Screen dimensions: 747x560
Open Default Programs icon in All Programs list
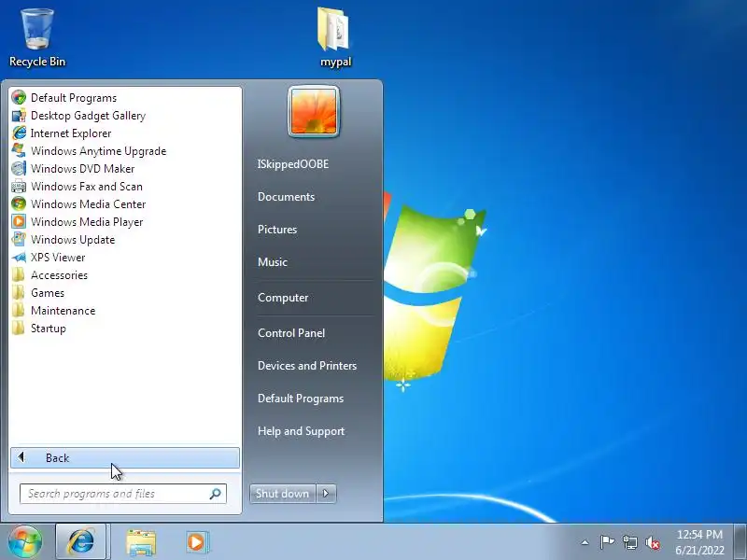(19, 98)
